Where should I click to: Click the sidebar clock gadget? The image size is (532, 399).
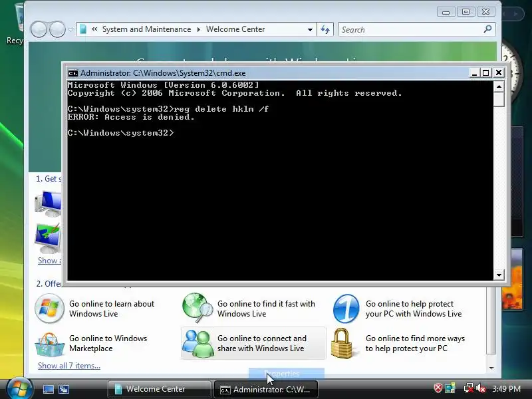click(x=511, y=74)
